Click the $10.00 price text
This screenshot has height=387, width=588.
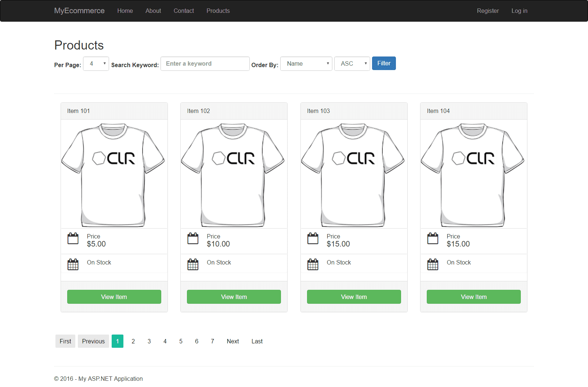click(x=219, y=244)
